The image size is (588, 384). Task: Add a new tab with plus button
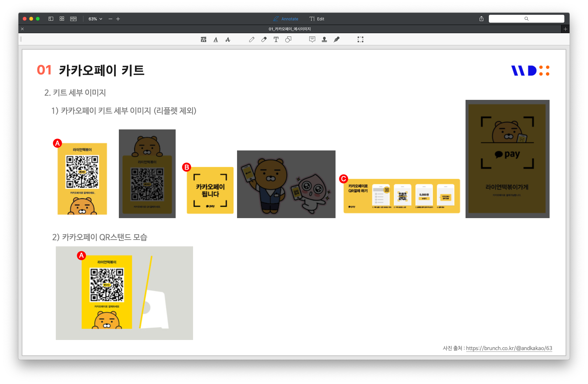565,29
